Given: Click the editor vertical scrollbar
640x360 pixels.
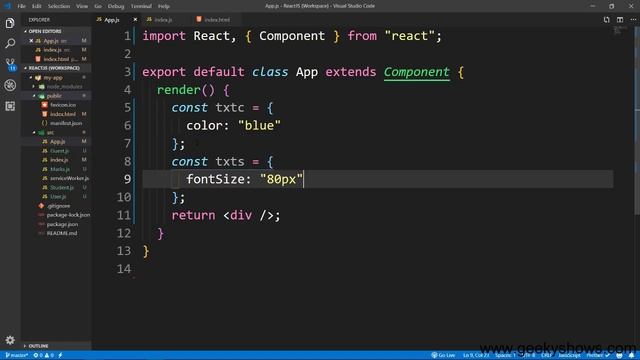Looking at the screenshot, I should coord(637,121).
